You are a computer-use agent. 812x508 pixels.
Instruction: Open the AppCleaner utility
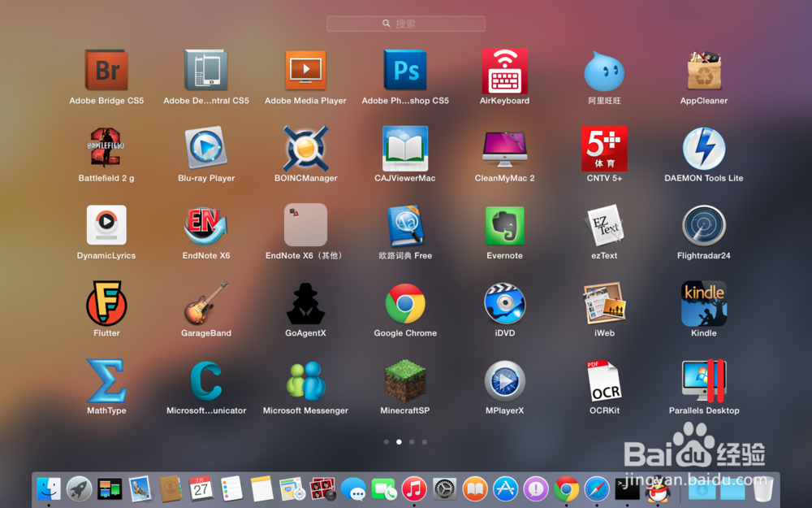tap(703, 70)
